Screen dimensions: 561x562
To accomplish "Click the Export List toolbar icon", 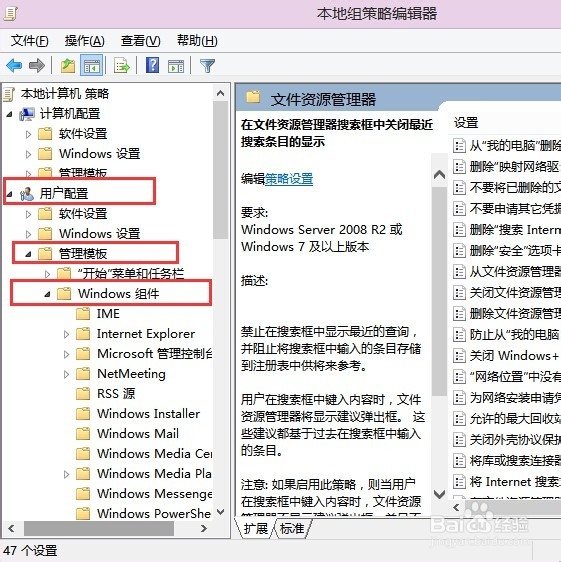I will tap(122, 66).
